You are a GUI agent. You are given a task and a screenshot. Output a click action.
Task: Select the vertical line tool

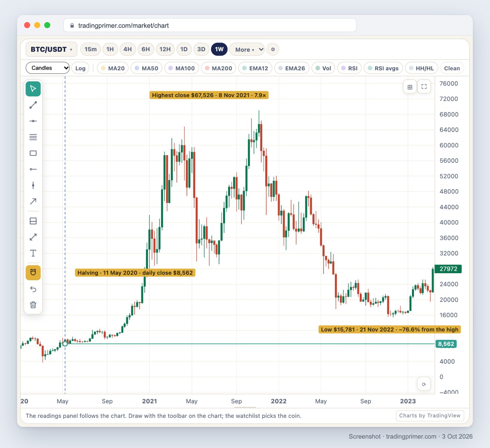[33, 185]
